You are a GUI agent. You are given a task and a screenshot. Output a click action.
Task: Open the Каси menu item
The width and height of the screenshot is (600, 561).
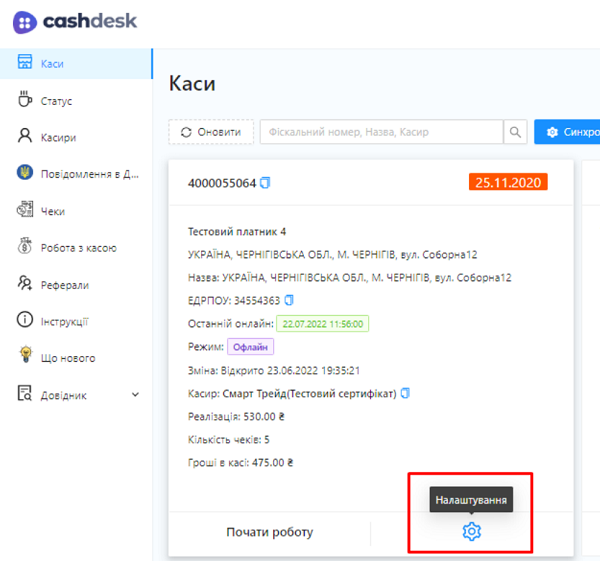pos(52,63)
